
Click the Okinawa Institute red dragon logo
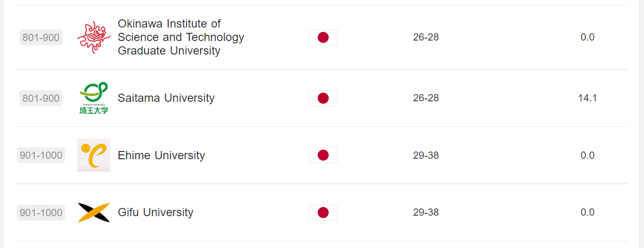click(94, 37)
